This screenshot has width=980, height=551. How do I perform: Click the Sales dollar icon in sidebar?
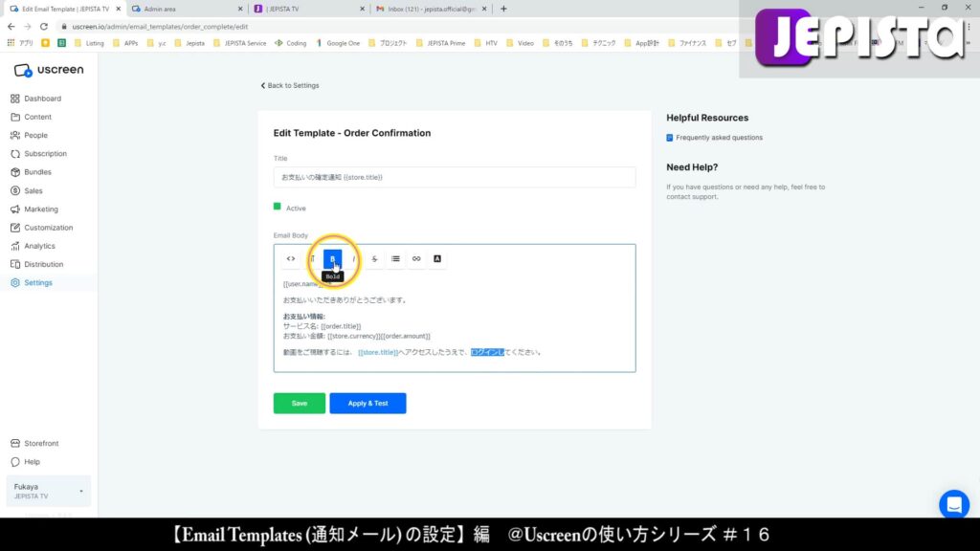15,190
